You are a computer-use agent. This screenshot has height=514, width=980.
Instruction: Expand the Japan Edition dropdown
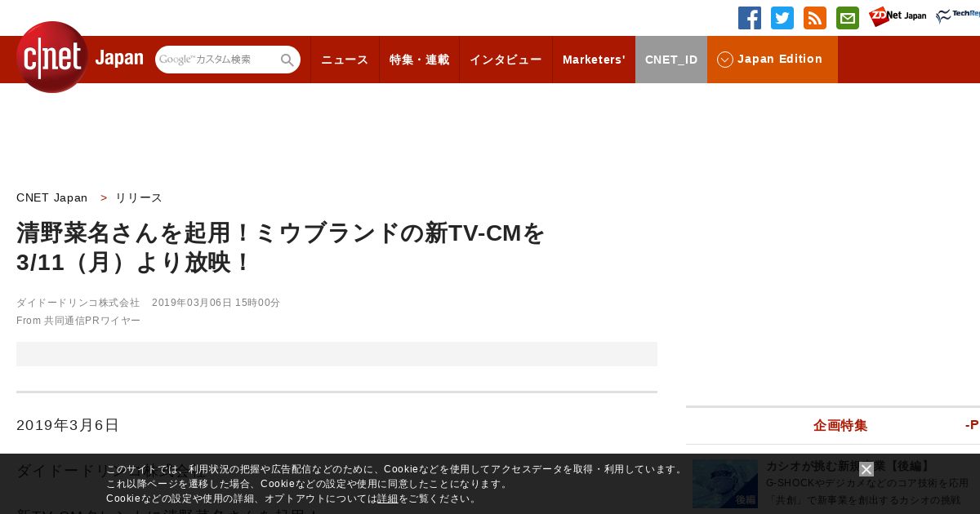(773, 60)
